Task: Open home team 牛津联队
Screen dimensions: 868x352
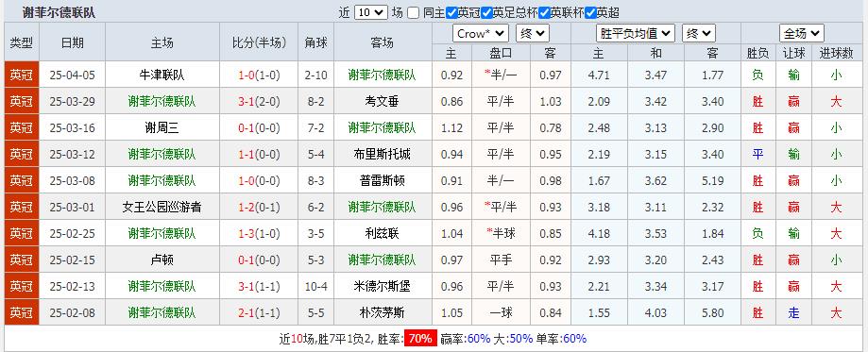Action: coord(162,75)
